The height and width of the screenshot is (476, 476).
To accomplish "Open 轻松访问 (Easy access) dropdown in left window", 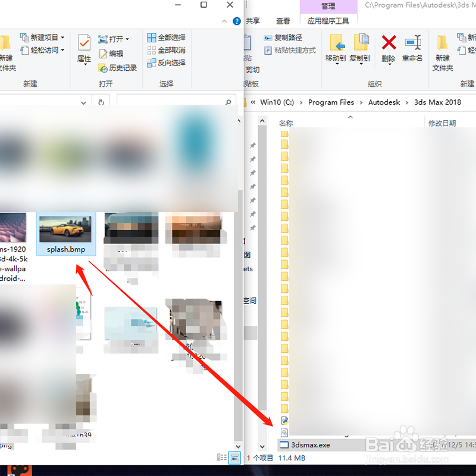I will 42,50.
